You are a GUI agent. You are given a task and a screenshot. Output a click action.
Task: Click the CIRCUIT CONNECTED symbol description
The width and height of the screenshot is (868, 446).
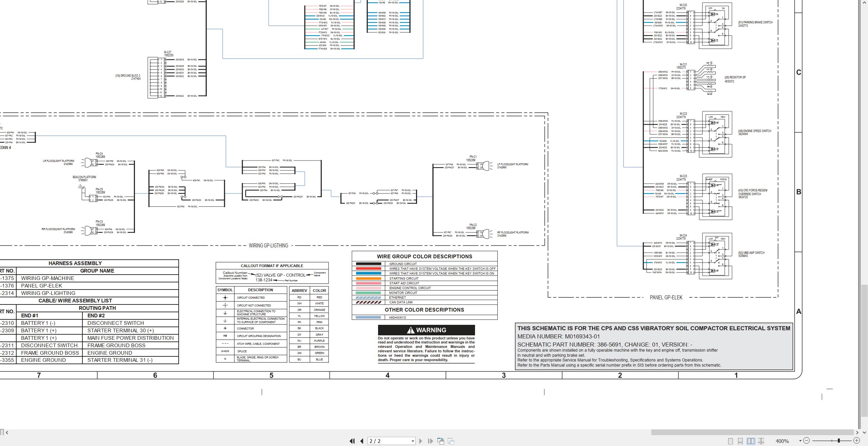[x=251, y=298]
